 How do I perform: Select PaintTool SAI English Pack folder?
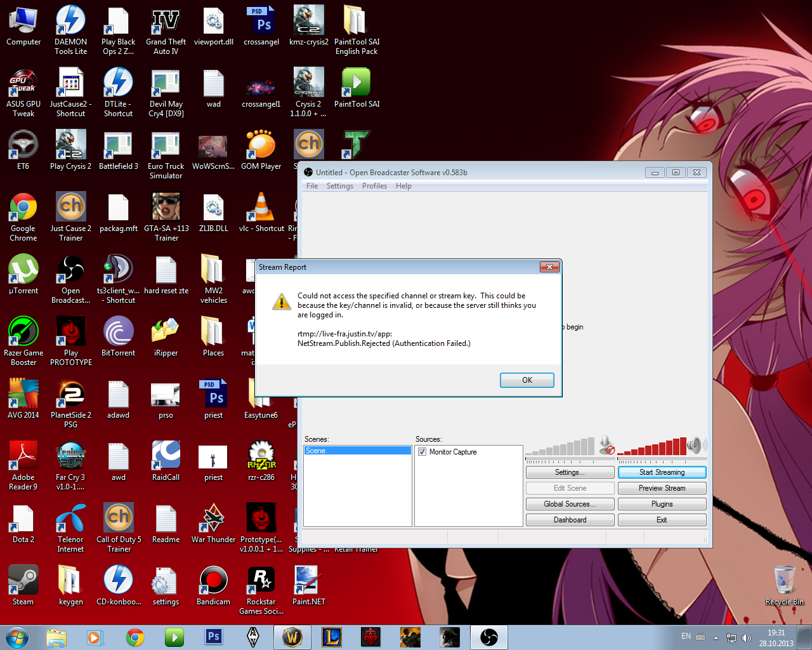(357, 30)
